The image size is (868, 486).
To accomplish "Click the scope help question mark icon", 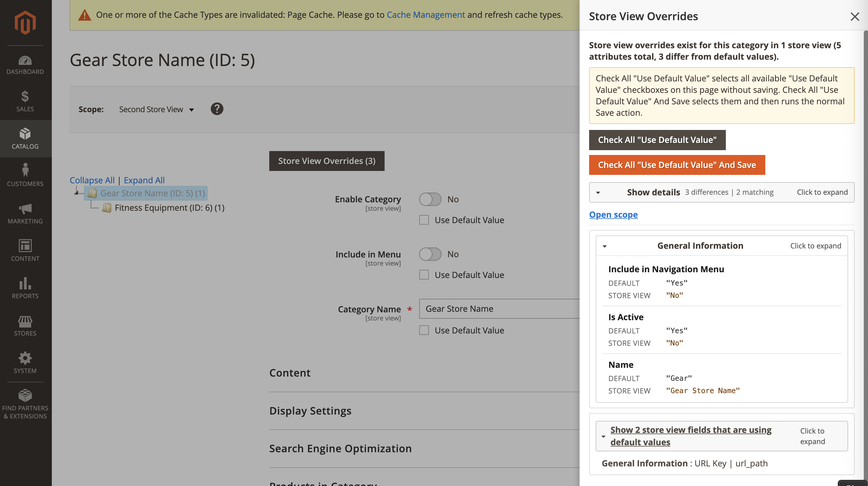I will click(217, 109).
